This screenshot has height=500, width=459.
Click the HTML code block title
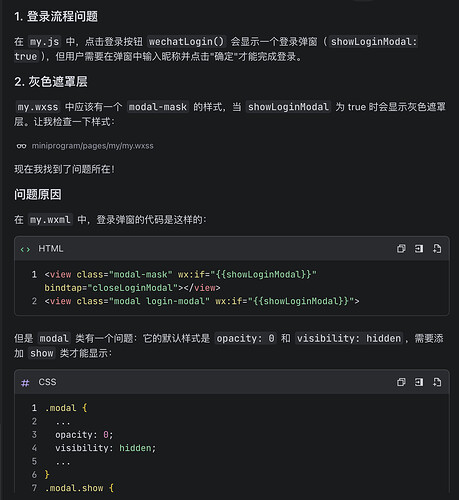tap(51, 249)
